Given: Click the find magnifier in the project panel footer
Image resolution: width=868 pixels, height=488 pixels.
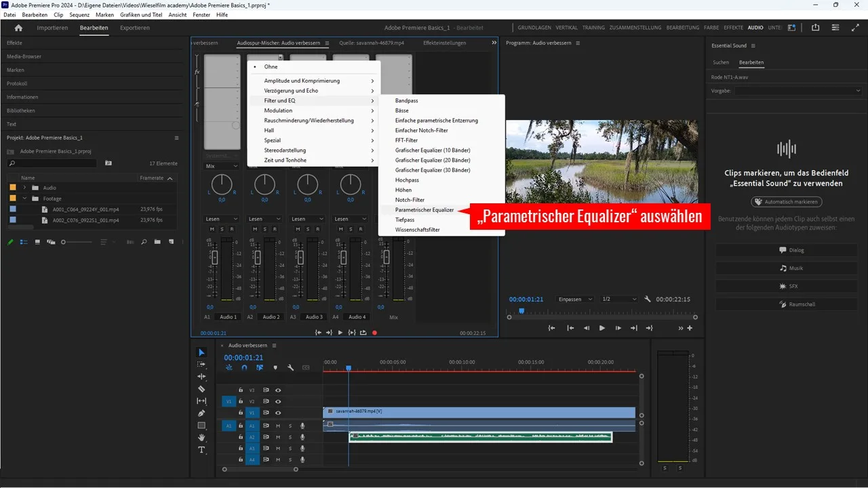Looking at the screenshot, I should point(144,242).
